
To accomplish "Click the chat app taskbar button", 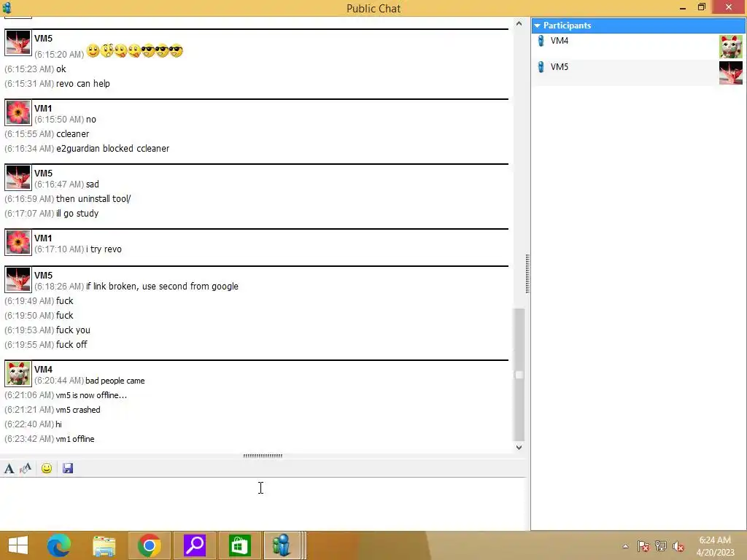I will (x=282, y=545).
